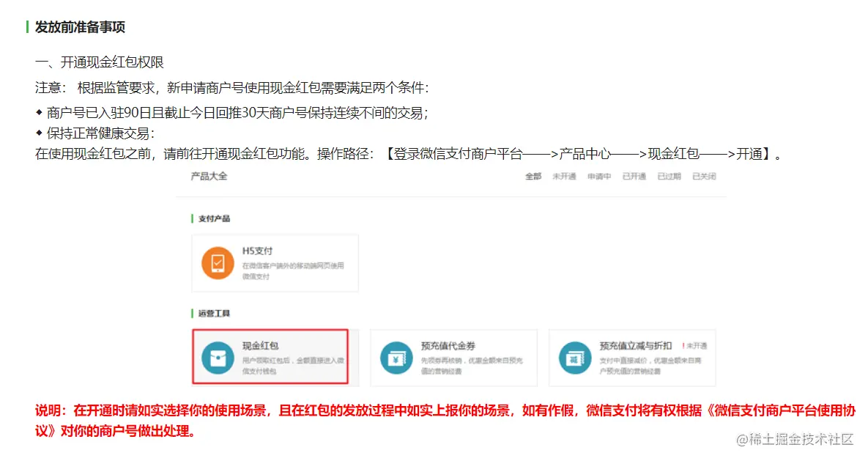This screenshot has height=461, width=868.
Task: Click the 产品大全 panel title
Action: (209, 176)
